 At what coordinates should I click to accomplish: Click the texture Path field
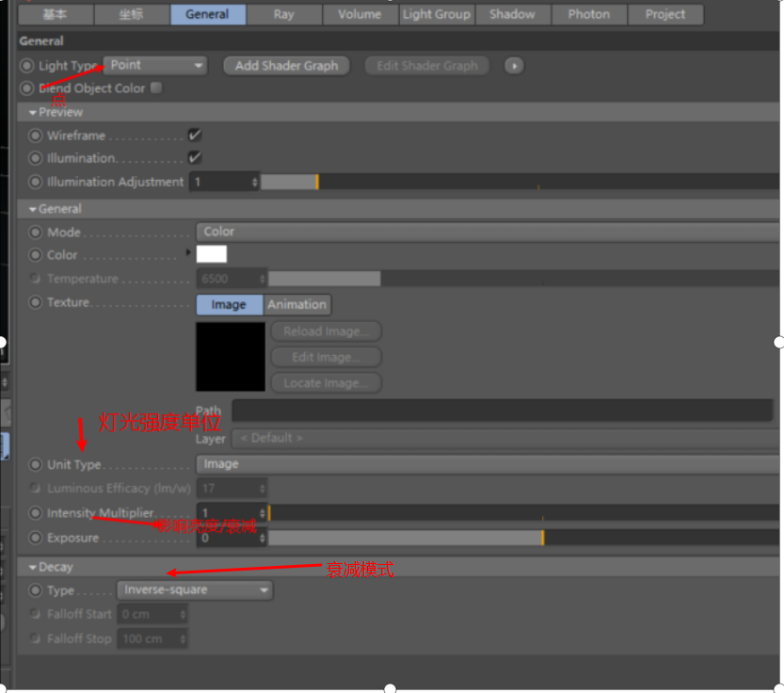tap(503, 411)
